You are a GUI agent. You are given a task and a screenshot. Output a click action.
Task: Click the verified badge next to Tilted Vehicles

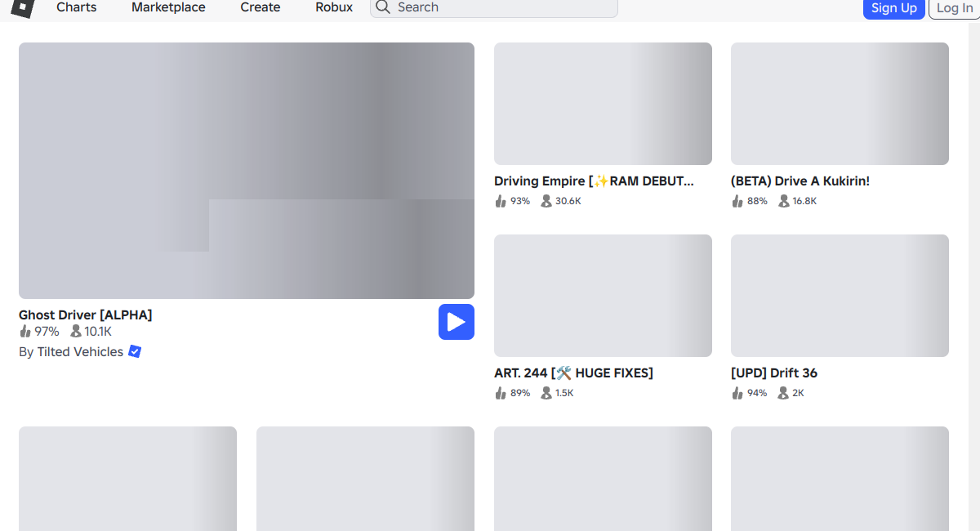pyautogui.click(x=135, y=351)
